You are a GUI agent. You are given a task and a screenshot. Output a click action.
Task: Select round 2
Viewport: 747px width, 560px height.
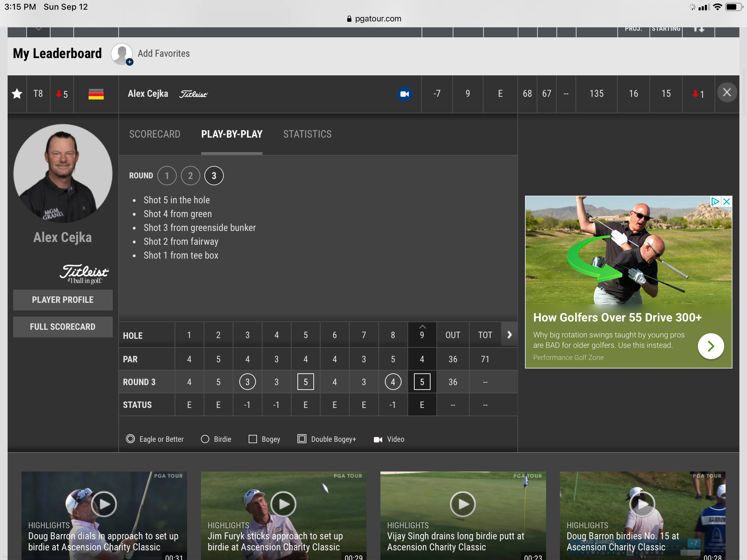(x=191, y=176)
